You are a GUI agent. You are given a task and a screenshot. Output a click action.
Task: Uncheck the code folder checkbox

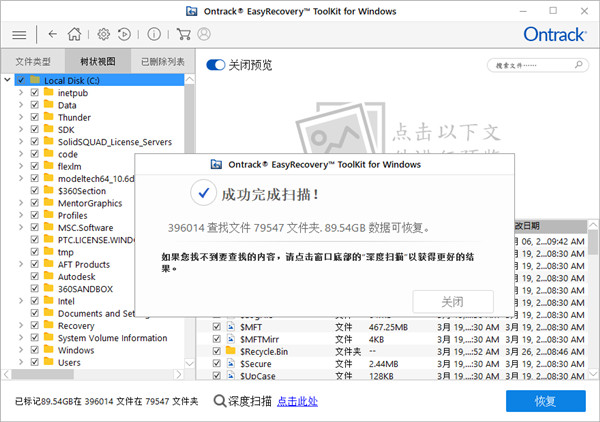pyautogui.click(x=34, y=153)
